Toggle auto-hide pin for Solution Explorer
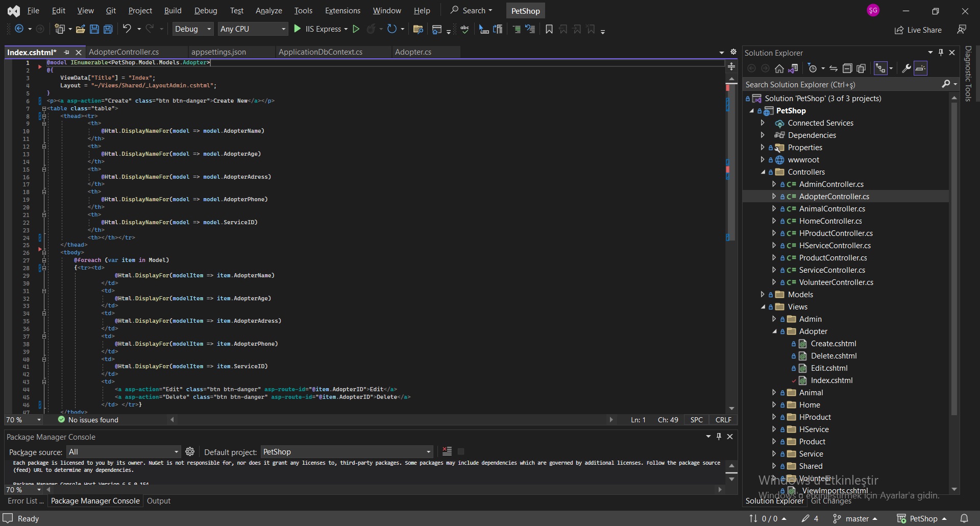This screenshot has width=980, height=526. tap(941, 53)
